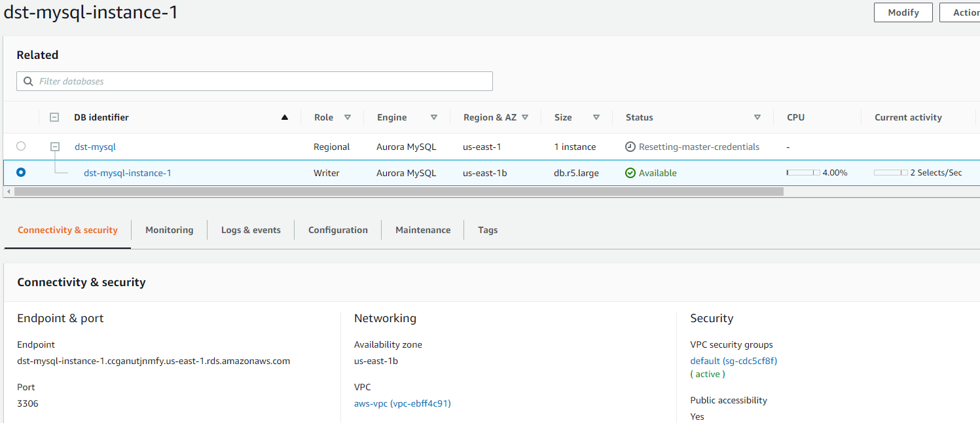
Task: Click the Resetting-master-credentials status text
Action: tap(699, 147)
